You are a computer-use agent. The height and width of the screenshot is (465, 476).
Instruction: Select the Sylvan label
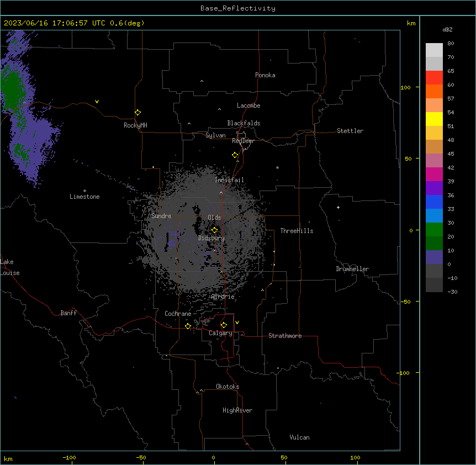tap(215, 135)
